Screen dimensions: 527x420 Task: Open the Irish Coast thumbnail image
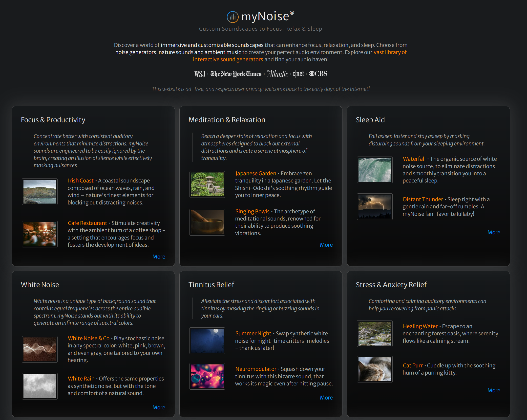[40, 192]
